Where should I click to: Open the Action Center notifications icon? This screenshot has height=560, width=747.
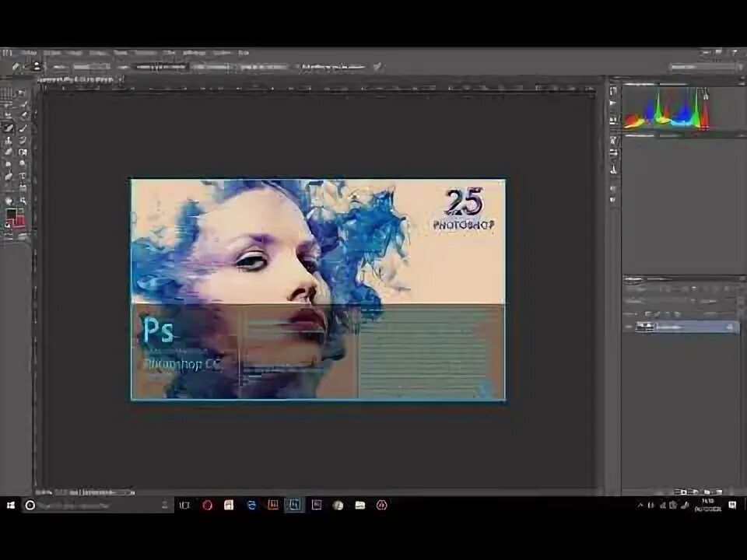point(732,505)
